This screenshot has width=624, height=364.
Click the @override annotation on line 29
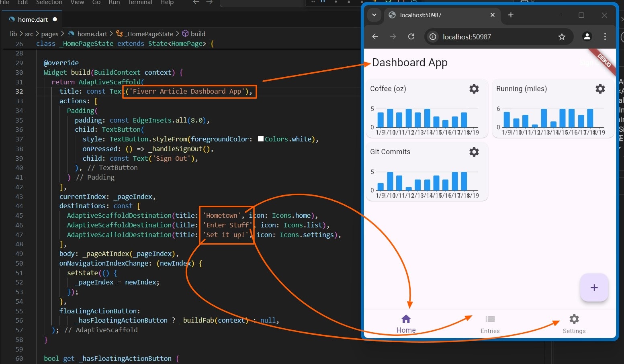(x=61, y=63)
